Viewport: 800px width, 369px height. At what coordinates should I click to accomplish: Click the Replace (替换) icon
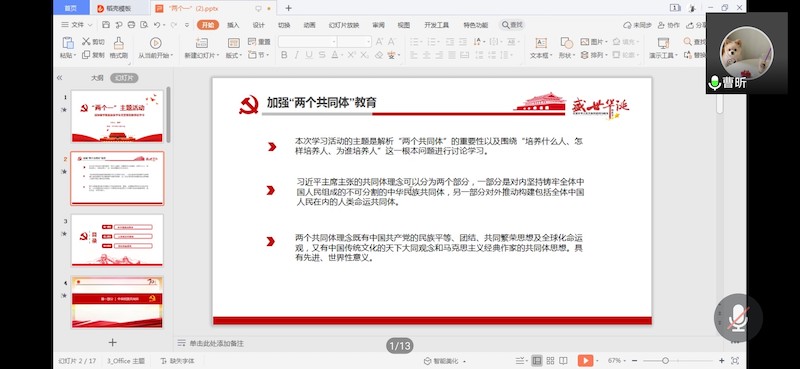point(688,55)
